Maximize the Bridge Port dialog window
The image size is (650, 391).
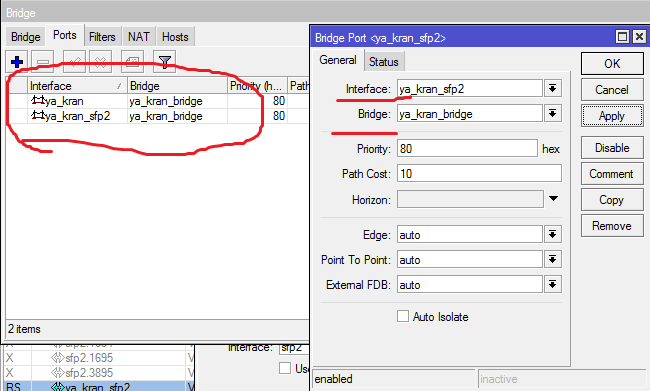point(622,36)
